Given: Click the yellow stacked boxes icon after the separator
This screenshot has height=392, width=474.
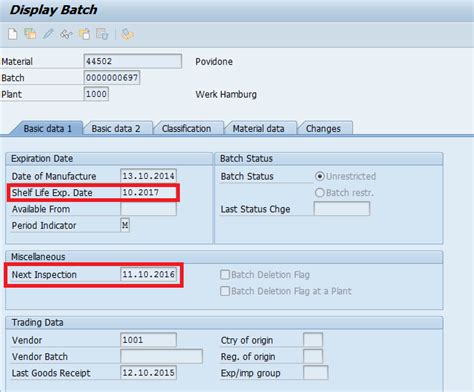Looking at the screenshot, I should point(127,34).
